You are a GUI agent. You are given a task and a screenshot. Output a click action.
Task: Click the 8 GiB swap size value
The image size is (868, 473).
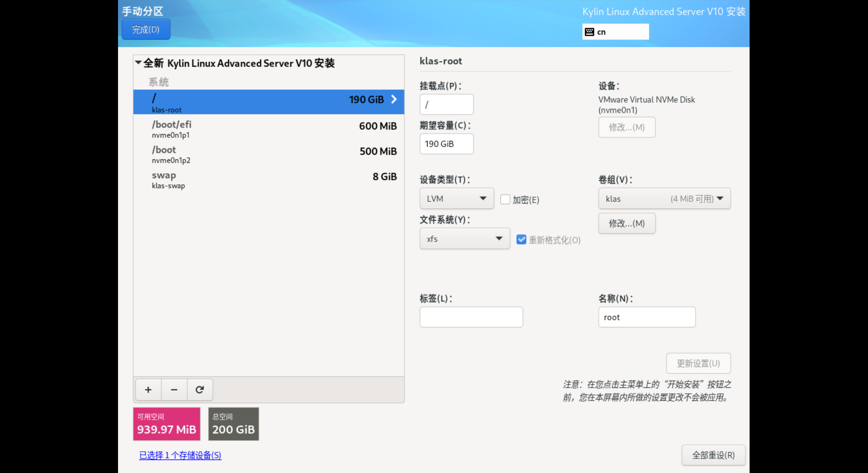[384, 177]
